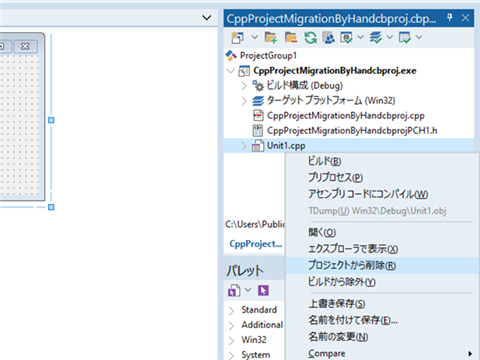480x360 pixels.
Task: Choose 名前の変更(N) menu item
Action: pyautogui.click(x=382, y=337)
